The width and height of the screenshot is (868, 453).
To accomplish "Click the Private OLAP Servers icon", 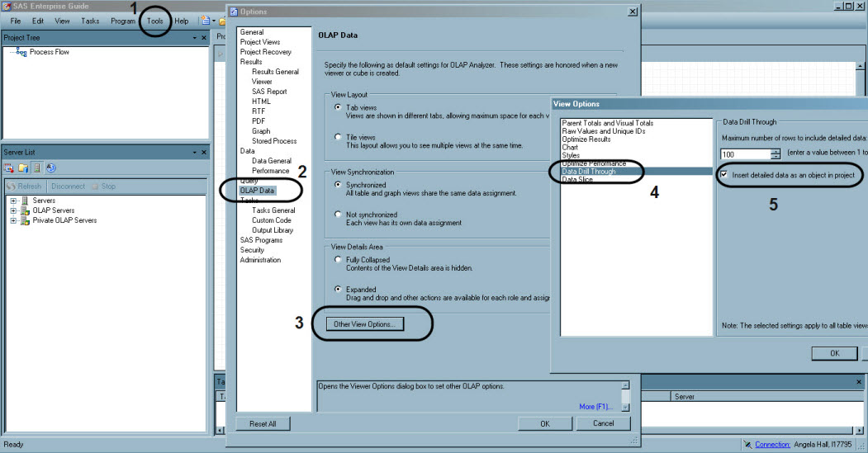I will pos(25,220).
